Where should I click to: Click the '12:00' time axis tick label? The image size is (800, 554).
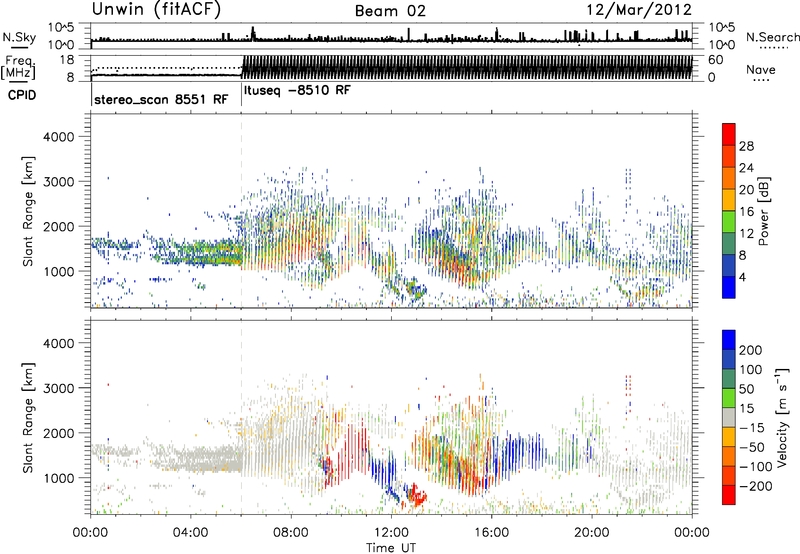point(391,533)
